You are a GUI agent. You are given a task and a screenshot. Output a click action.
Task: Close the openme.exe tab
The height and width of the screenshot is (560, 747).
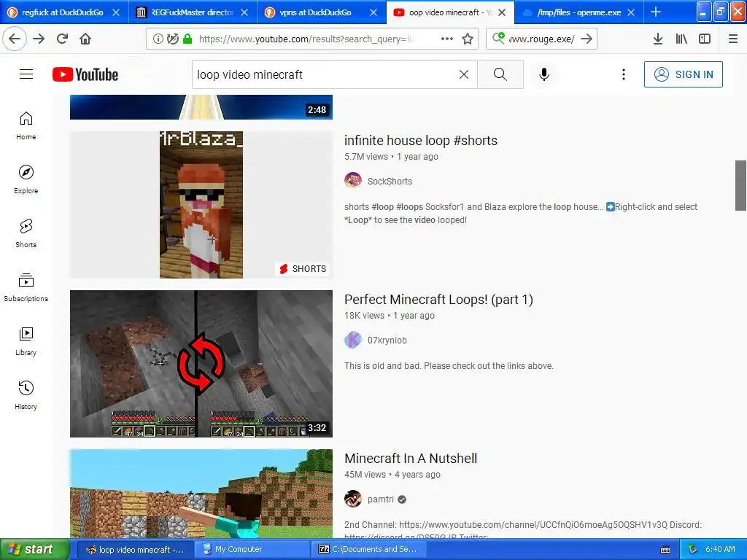631,12
